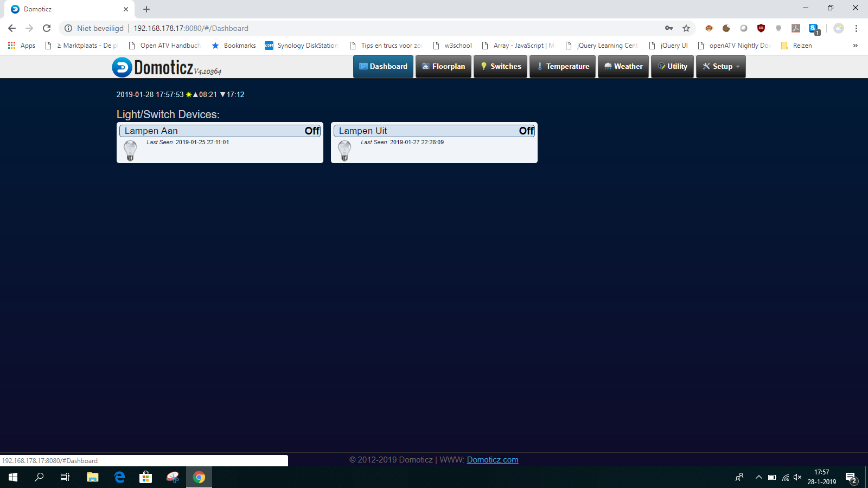
Task: Go to the Weather tab
Action: [x=623, y=67]
